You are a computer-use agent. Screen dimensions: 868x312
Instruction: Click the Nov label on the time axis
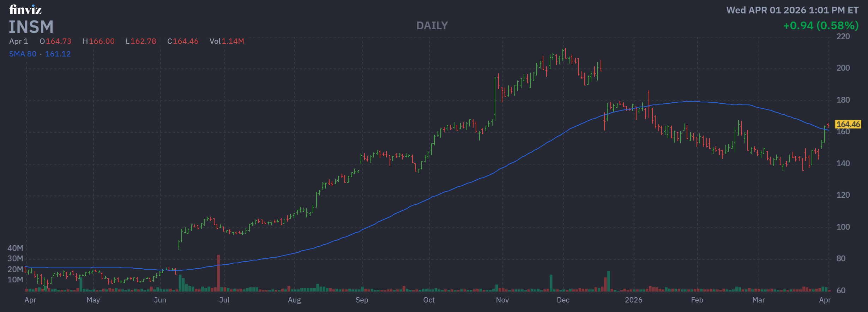pos(502,300)
